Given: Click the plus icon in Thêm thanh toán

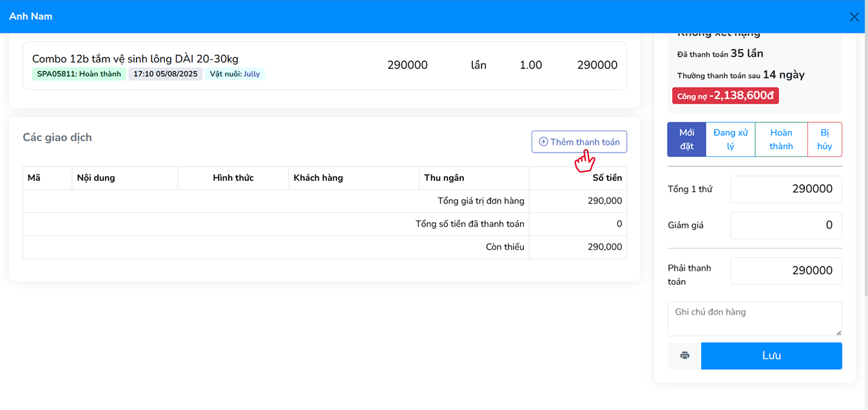Looking at the screenshot, I should click(x=543, y=142).
